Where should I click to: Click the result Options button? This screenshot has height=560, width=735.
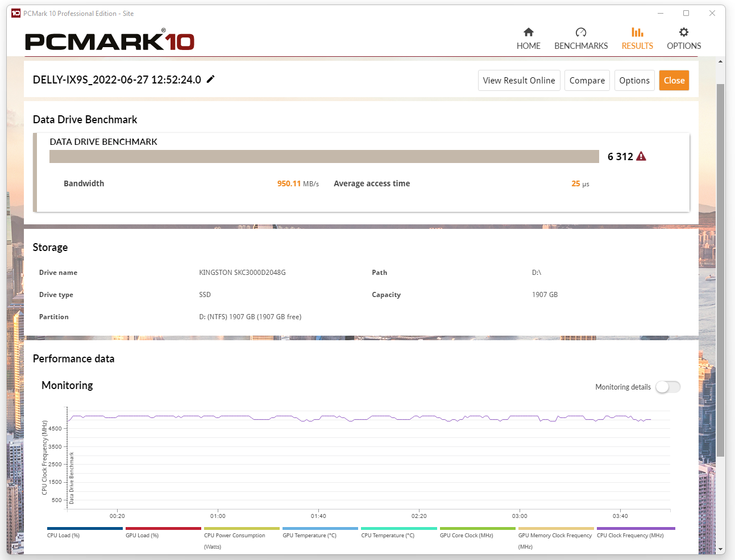click(634, 81)
